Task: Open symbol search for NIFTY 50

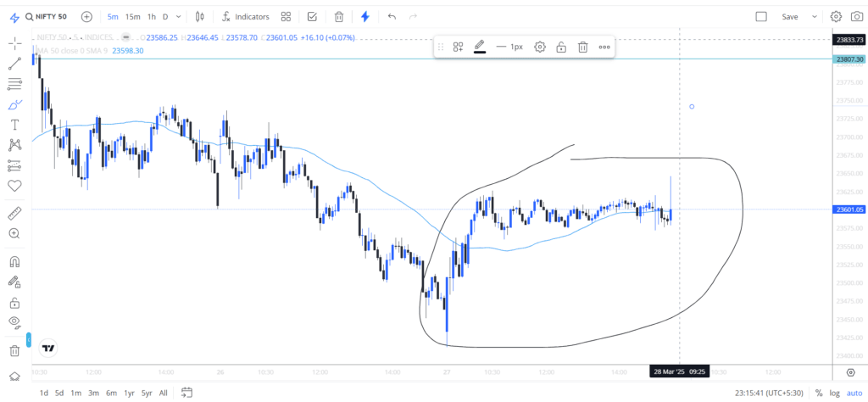Action: click(x=46, y=17)
